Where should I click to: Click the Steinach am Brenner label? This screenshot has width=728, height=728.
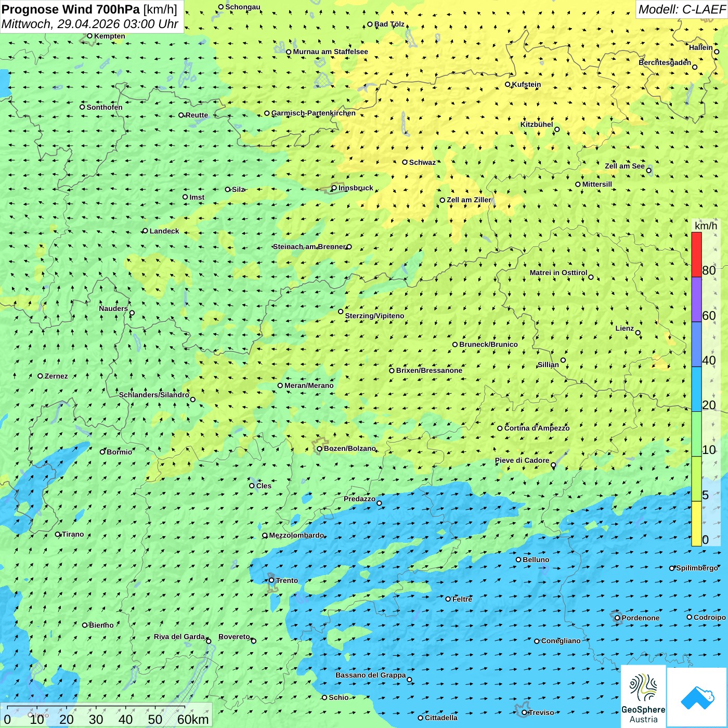tap(309, 246)
